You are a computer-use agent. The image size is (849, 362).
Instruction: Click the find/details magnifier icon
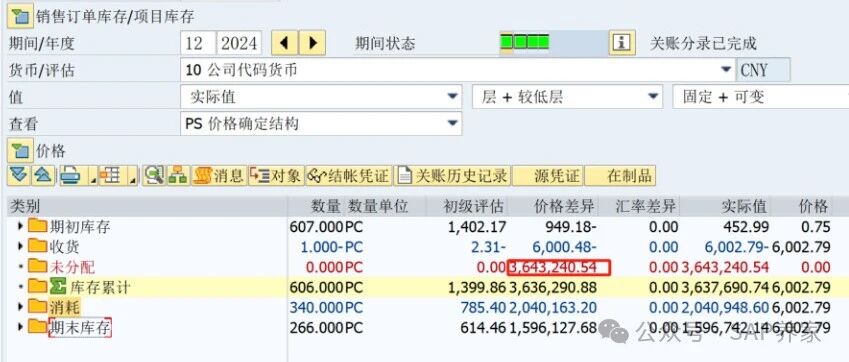tap(154, 175)
